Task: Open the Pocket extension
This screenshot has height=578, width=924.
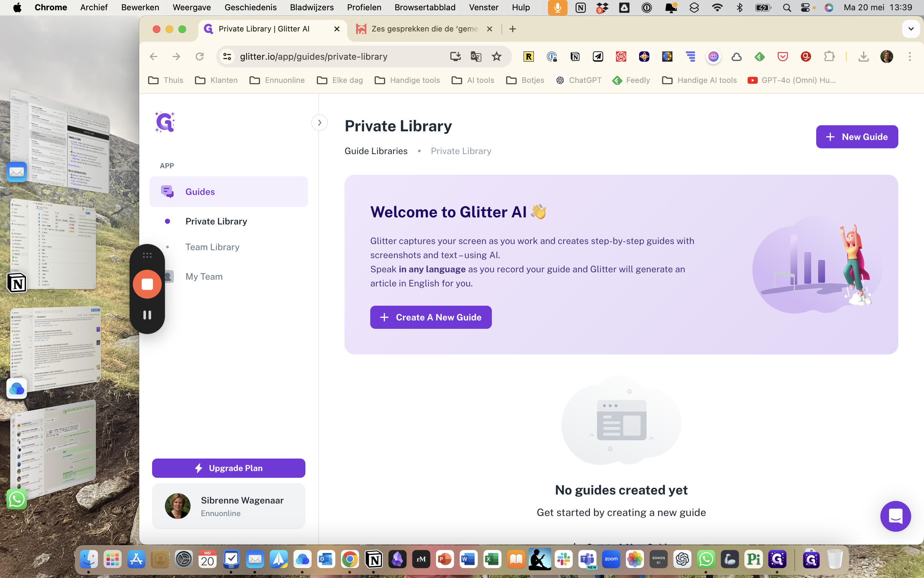Action: (x=783, y=57)
